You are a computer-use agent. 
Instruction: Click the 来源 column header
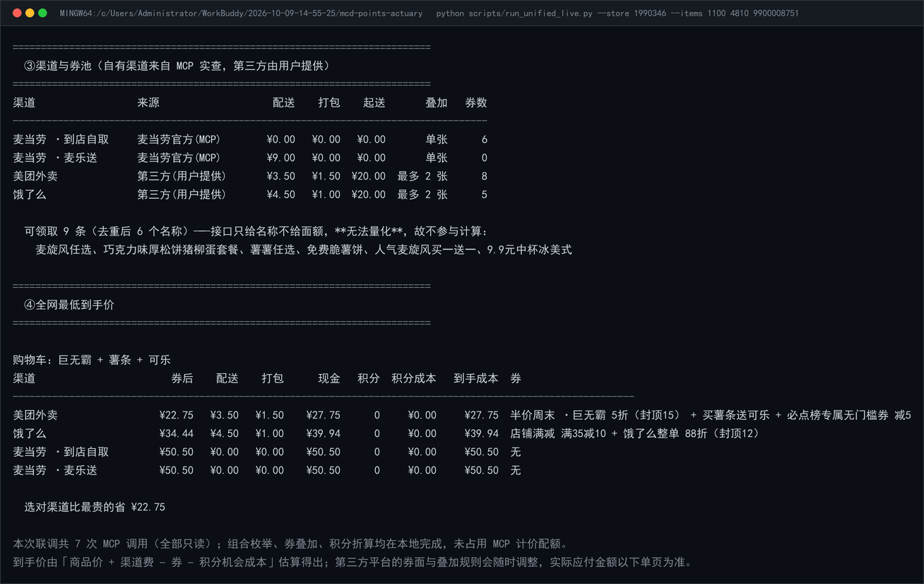coord(148,103)
